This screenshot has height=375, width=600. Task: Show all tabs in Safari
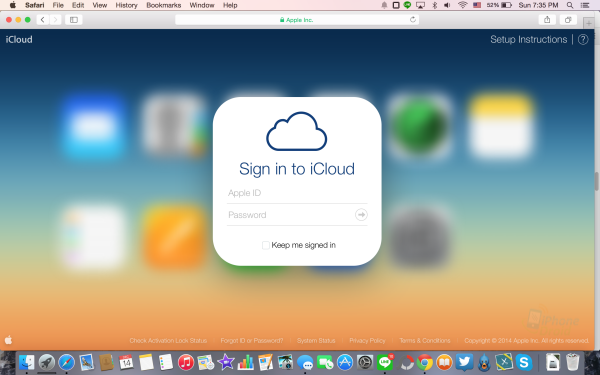(568, 20)
